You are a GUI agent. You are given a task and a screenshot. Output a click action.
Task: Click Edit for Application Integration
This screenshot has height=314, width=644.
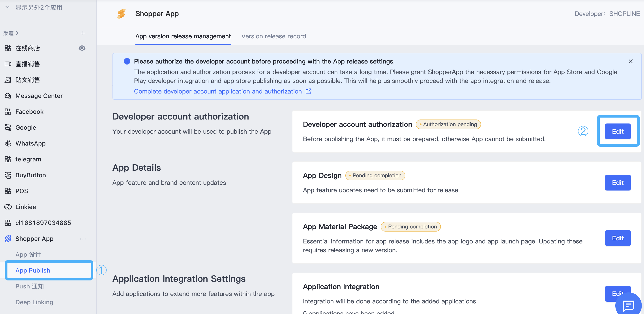pyautogui.click(x=618, y=293)
